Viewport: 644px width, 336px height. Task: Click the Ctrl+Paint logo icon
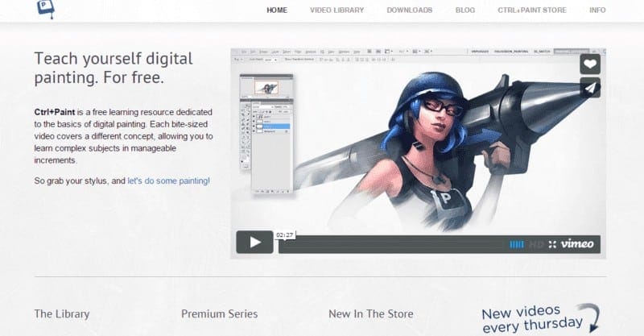pos(45,9)
